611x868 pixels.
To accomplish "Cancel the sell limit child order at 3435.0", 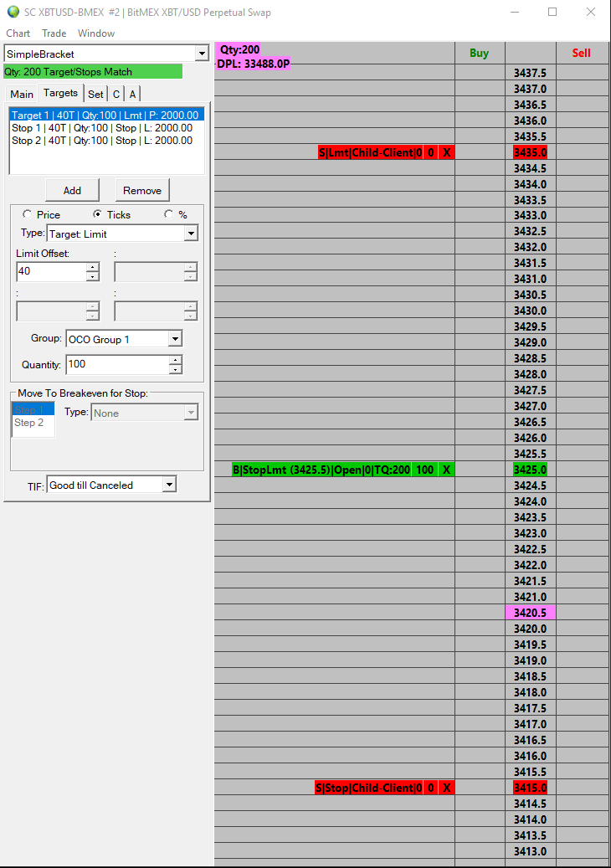I will click(x=447, y=153).
